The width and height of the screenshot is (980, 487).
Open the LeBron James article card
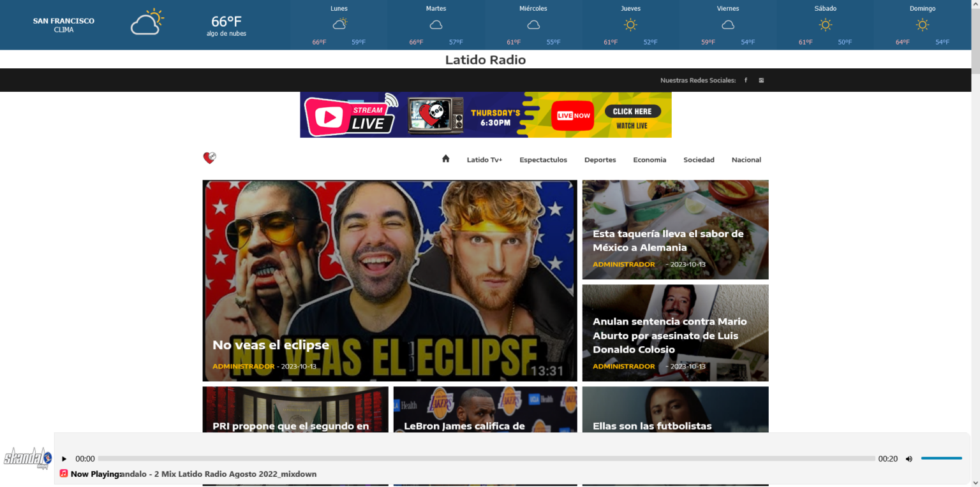pyautogui.click(x=486, y=409)
